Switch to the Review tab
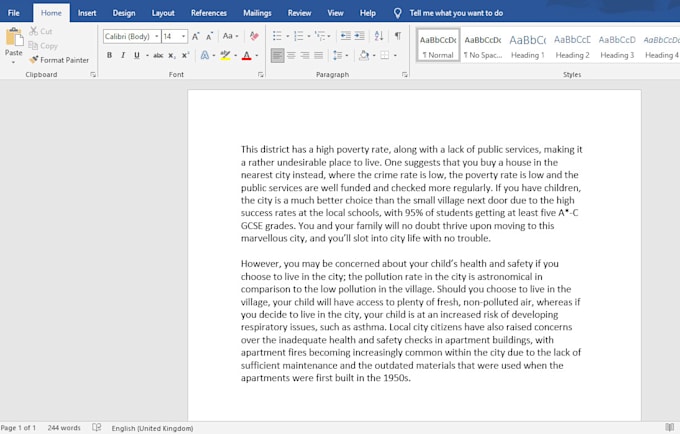680x434 pixels. [299, 13]
